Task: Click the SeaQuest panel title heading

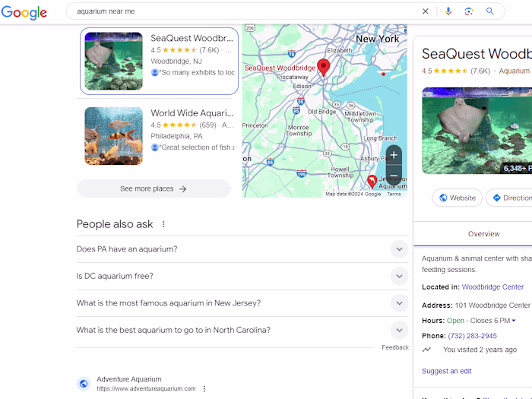Action: tap(477, 54)
